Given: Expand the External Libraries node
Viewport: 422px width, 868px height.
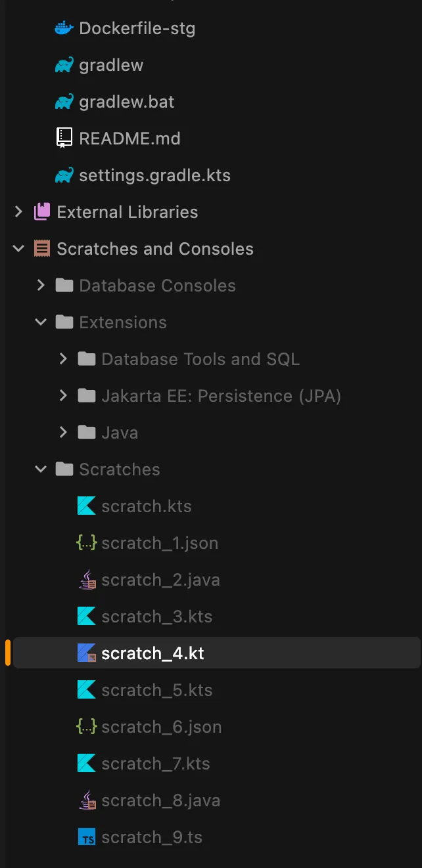Looking at the screenshot, I should click(x=19, y=212).
